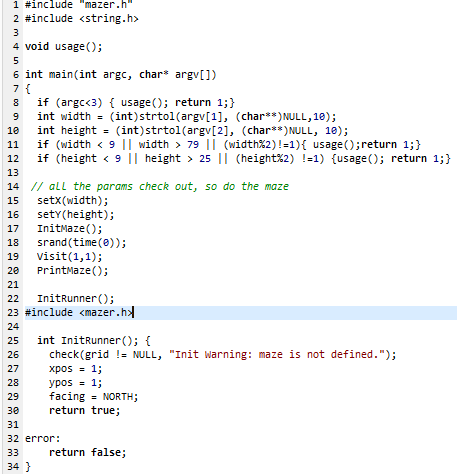Click the 'int width =' strtol line
This screenshot has width=457, height=474.
pos(187,117)
